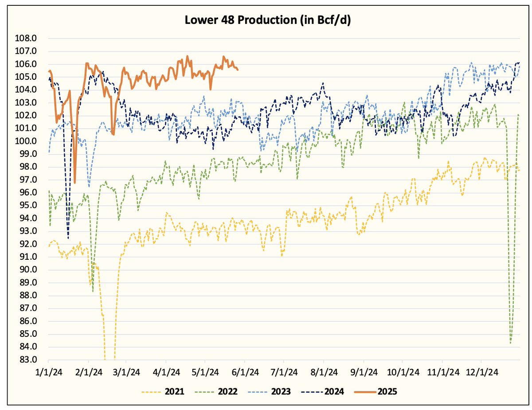Click the 108.0 y-axis label
Viewport: 532px width, 410px height.
pos(27,38)
